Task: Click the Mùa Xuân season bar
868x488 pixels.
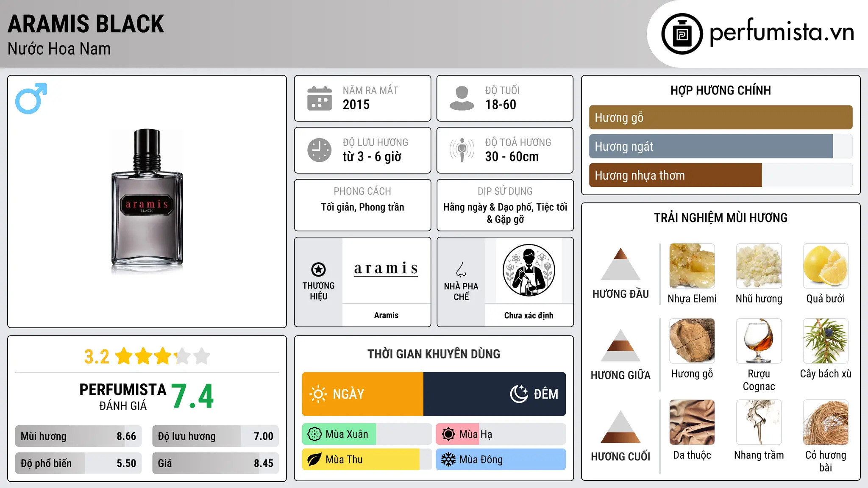Action: tap(367, 434)
